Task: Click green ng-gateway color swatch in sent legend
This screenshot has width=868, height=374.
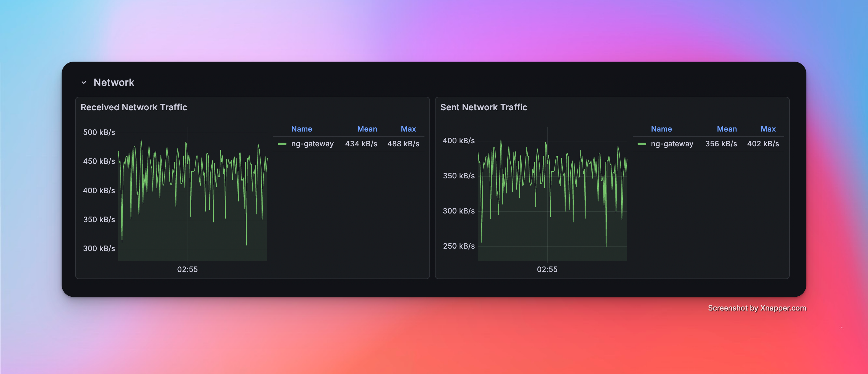Action: click(x=642, y=144)
